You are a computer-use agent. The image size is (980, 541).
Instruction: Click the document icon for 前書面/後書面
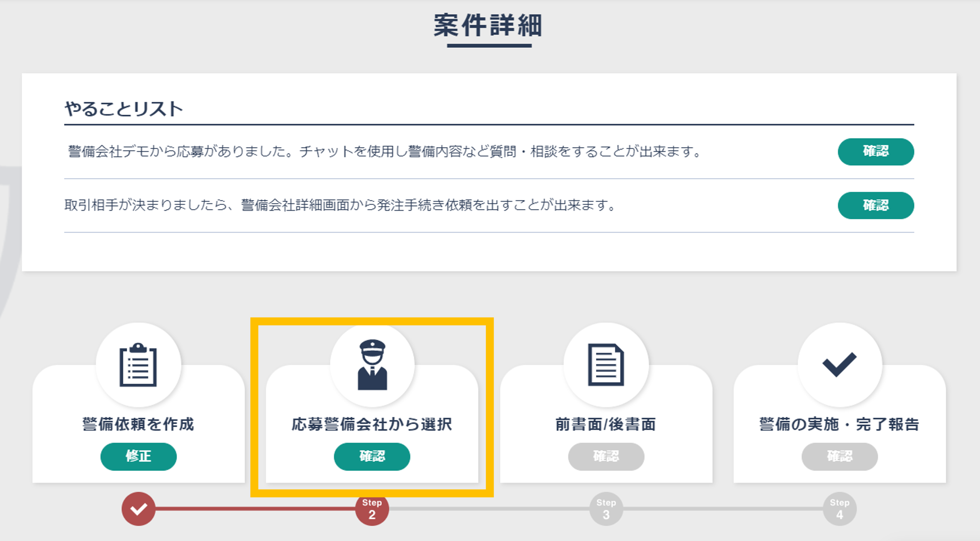tap(606, 365)
